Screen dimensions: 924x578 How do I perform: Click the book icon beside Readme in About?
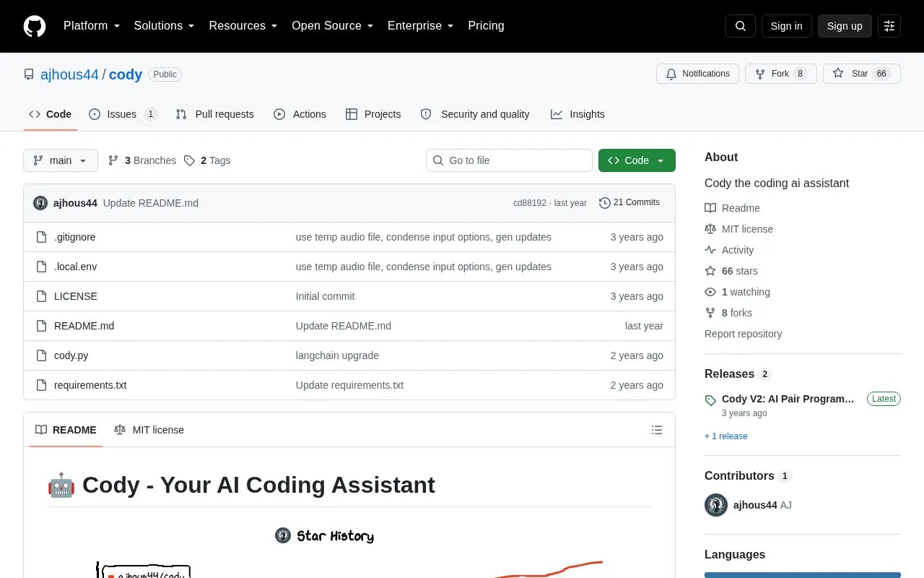[x=710, y=208]
